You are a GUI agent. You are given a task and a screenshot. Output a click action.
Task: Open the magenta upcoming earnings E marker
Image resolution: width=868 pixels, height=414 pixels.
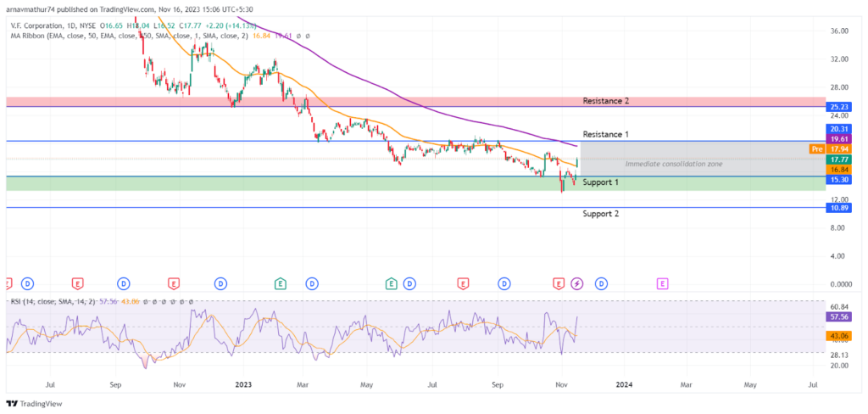662,283
